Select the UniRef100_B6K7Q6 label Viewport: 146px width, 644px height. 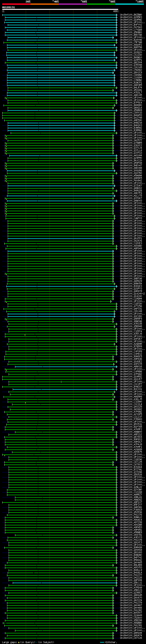coord(131,35)
